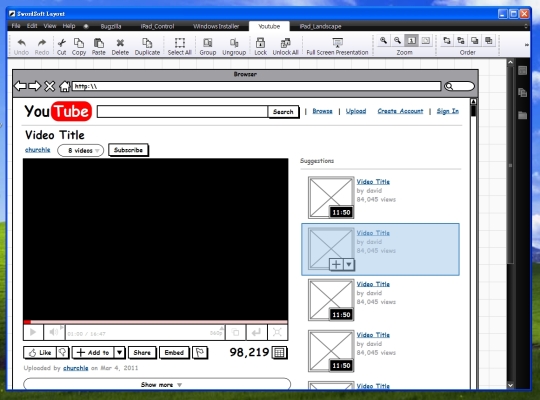Open the Upload link
Screen dimensions: 540x400
tap(356, 111)
